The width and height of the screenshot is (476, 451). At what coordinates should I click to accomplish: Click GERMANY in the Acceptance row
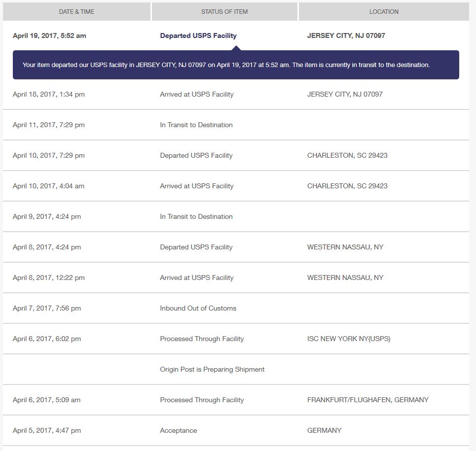point(324,430)
